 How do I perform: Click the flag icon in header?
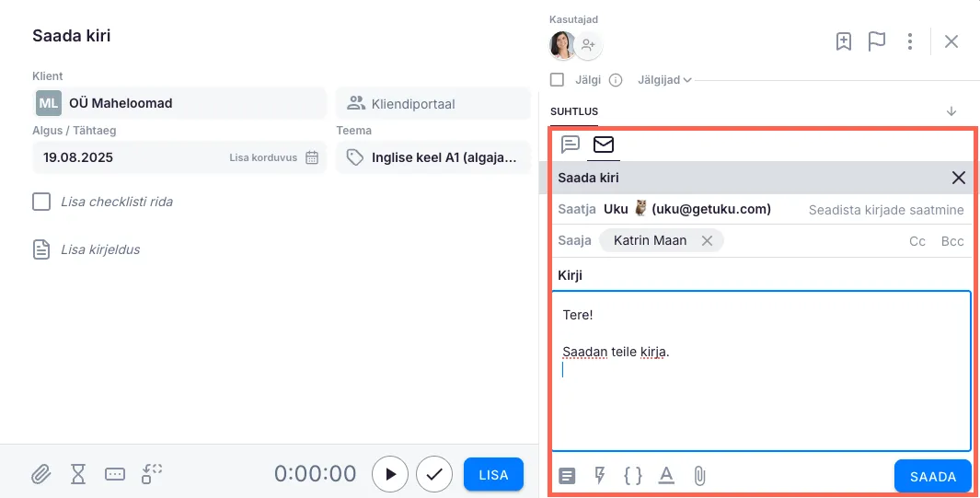coord(877,41)
